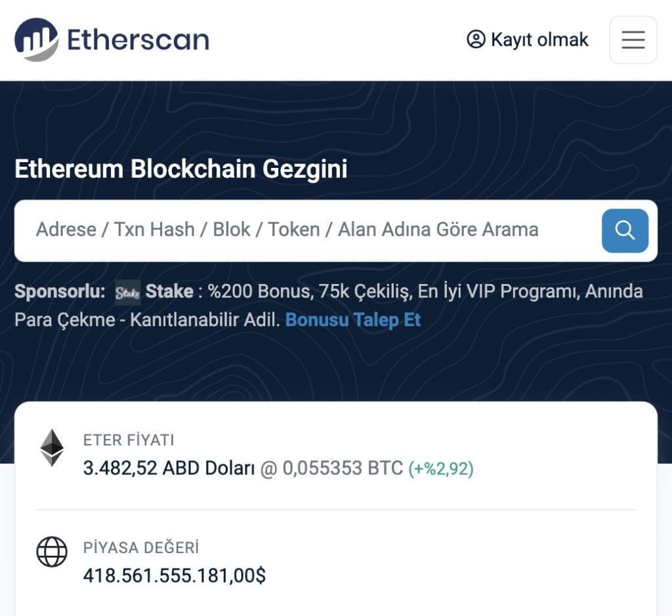This screenshot has width=672, height=616.
Task: Click the Ethereum diamond icon
Action: click(x=51, y=449)
